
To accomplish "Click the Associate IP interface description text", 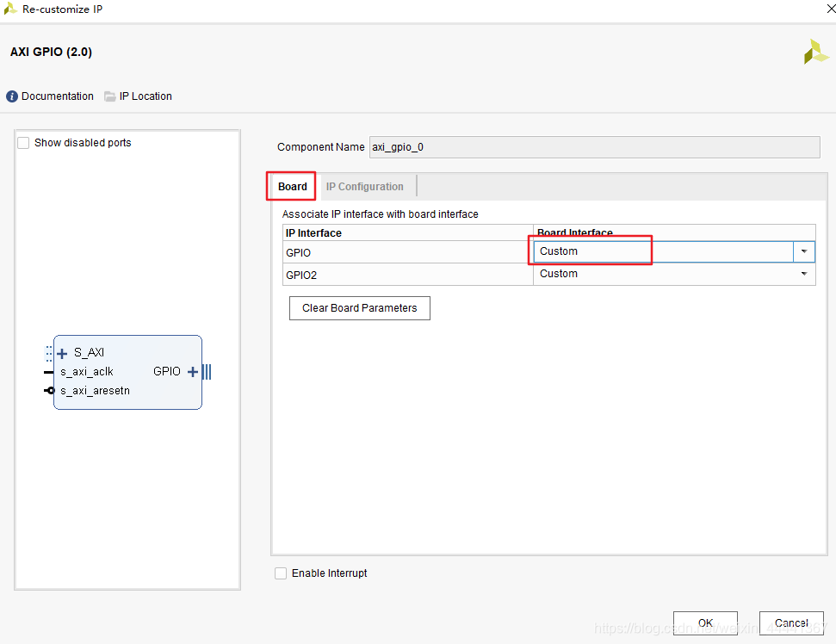I will click(381, 214).
